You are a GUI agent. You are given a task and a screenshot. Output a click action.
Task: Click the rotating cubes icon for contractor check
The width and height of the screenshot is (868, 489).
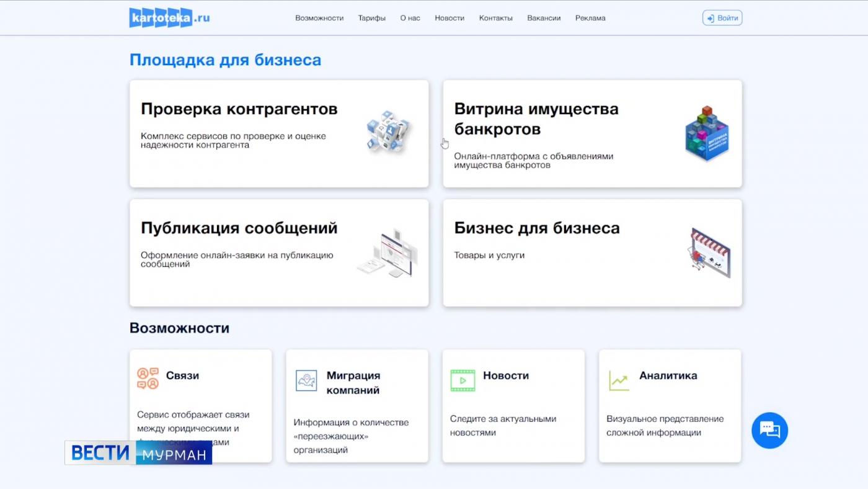(388, 132)
